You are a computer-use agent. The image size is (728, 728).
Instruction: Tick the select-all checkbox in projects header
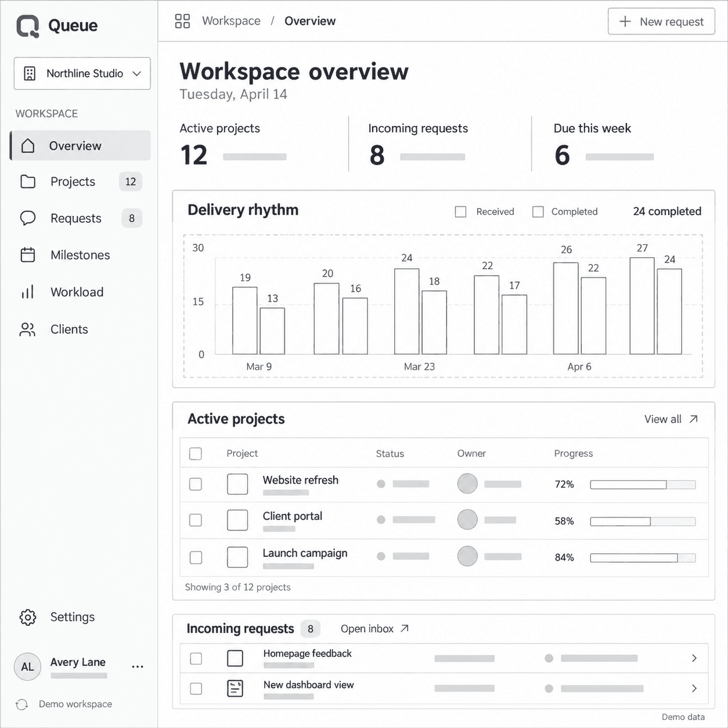pyautogui.click(x=196, y=453)
